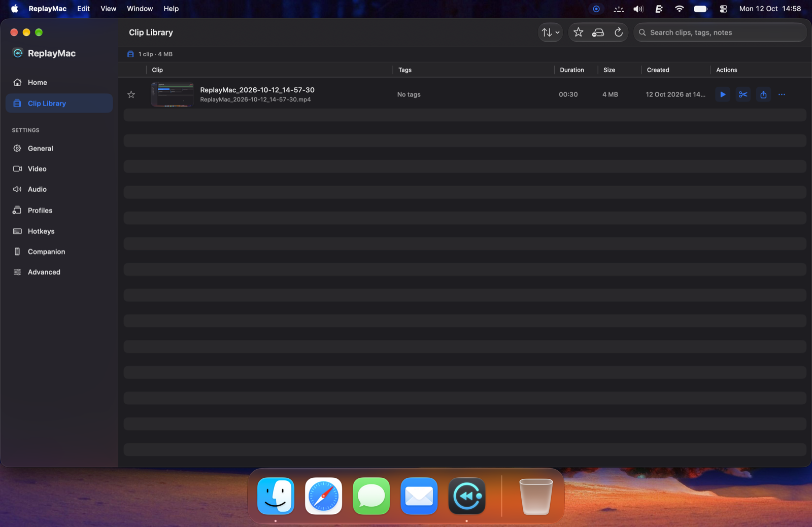This screenshot has width=812, height=527.
Task: Click the "No tags" cell
Action: pos(409,94)
